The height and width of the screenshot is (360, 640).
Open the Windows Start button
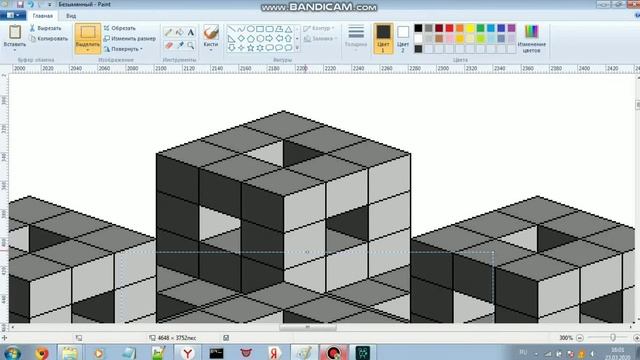tap(12, 353)
